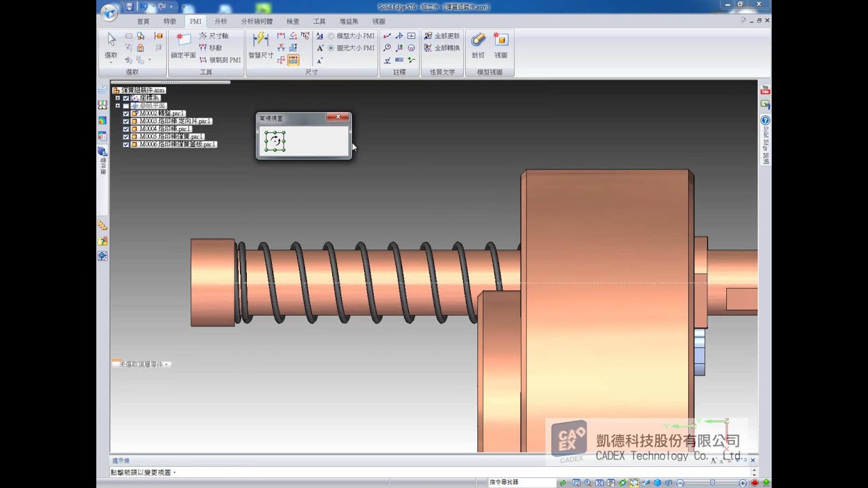Click the decrease PMI text size icon
This screenshot has height=488, width=868.
click(319, 60)
